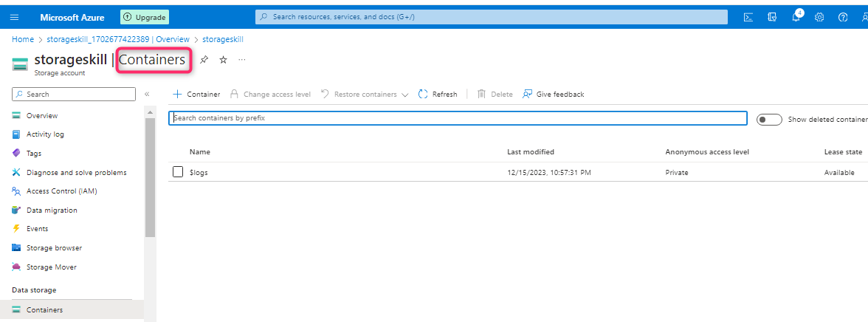This screenshot has height=322, width=868.
Task: Open portal settings gear
Action: (819, 17)
